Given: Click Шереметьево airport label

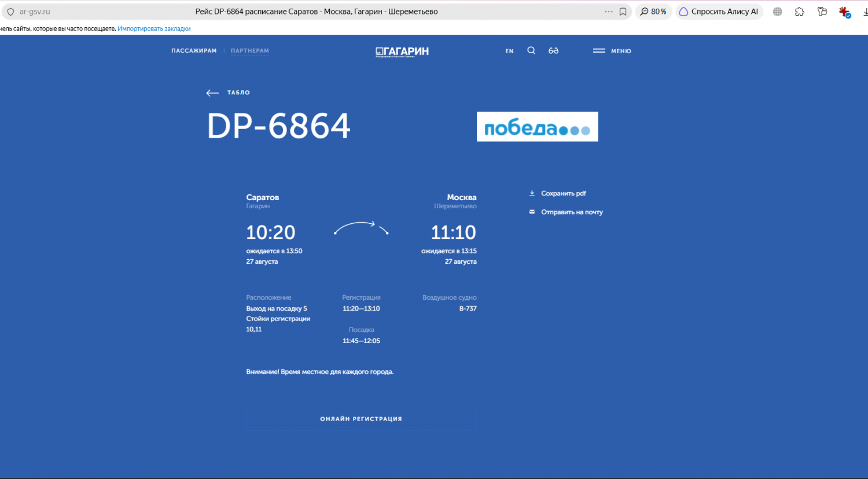Looking at the screenshot, I should [x=455, y=206].
